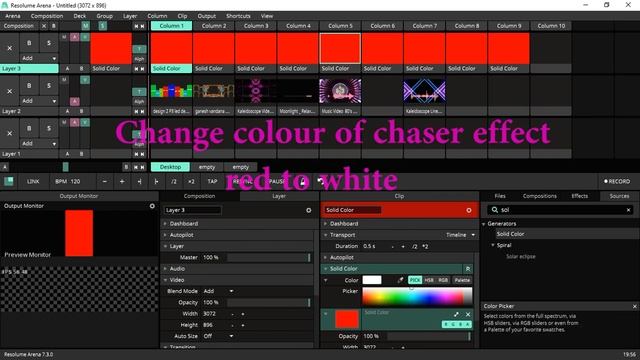Adjust the layer Master slider
This screenshot has height=360, width=640.
tap(269, 258)
